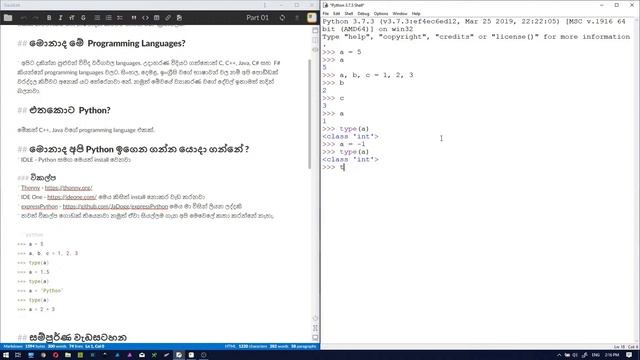640x360 pixels.
Task: Toggle the bottom status bar icon on editor edge
Action: click(315, 338)
